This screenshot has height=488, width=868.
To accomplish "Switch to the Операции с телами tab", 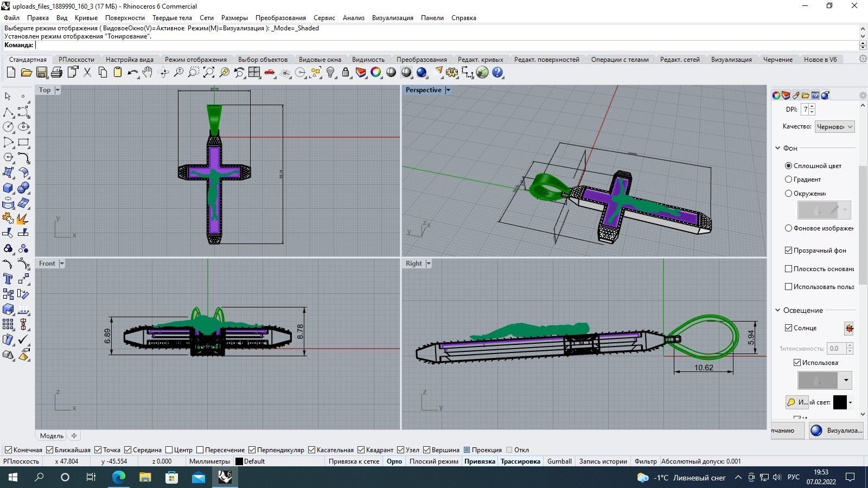I will [620, 60].
